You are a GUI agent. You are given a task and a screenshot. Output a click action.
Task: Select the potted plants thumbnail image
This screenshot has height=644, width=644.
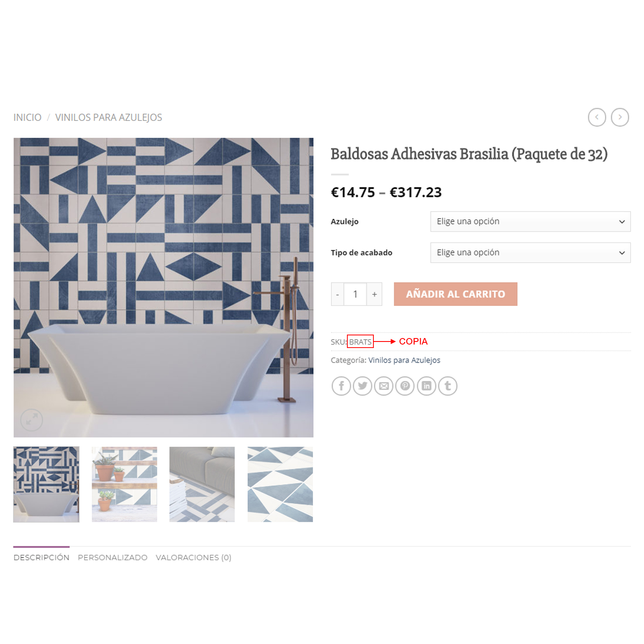pyautogui.click(x=124, y=484)
